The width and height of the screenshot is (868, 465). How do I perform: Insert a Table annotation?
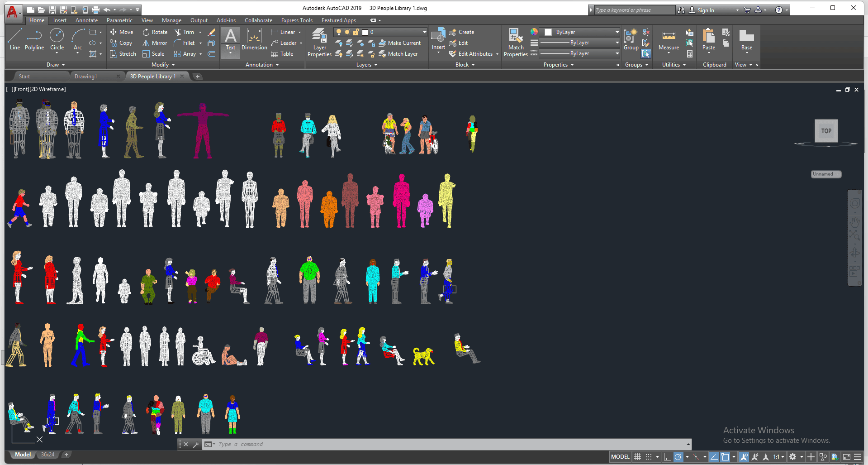pos(282,54)
